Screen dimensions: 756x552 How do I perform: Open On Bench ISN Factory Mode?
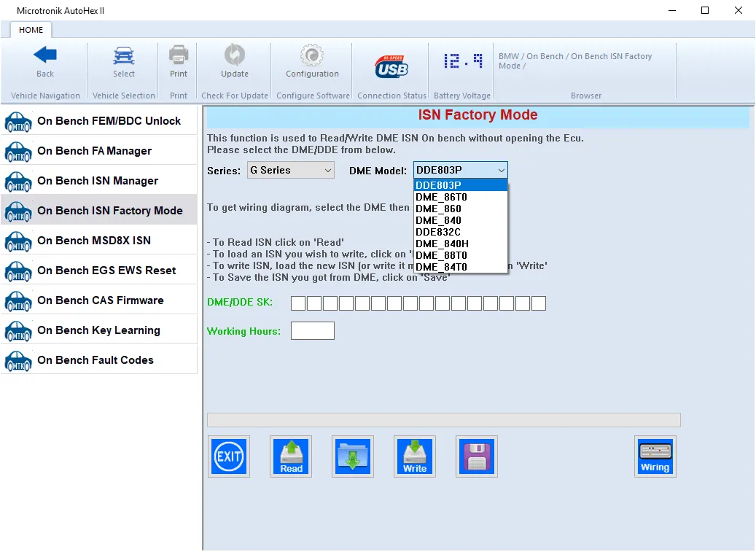[x=99, y=211]
